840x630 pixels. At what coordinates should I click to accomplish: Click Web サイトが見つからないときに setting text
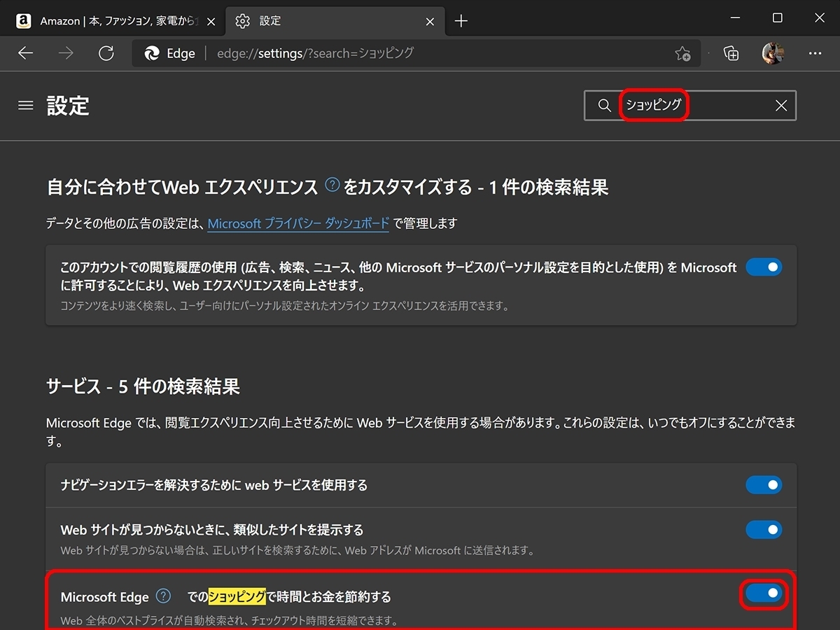pos(212,529)
